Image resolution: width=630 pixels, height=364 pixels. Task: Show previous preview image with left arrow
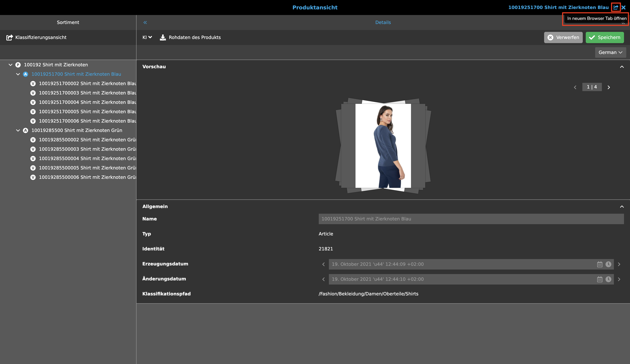pyautogui.click(x=575, y=87)
